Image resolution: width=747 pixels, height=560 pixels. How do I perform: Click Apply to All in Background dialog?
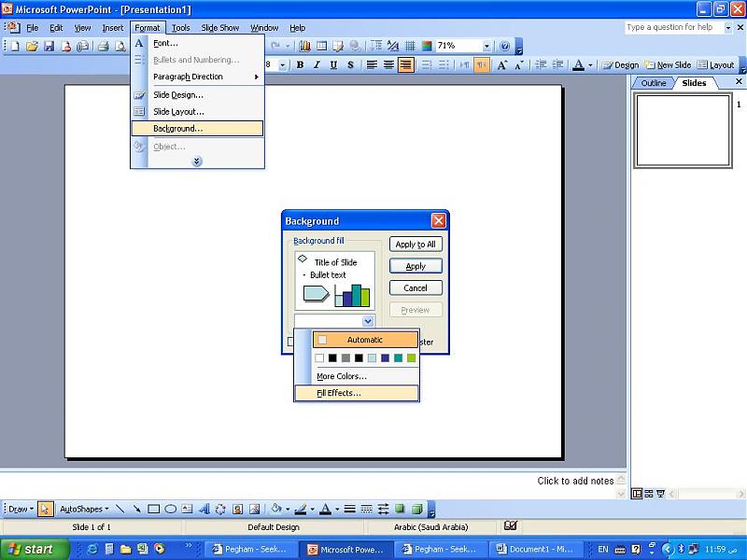tap(416, 245)
